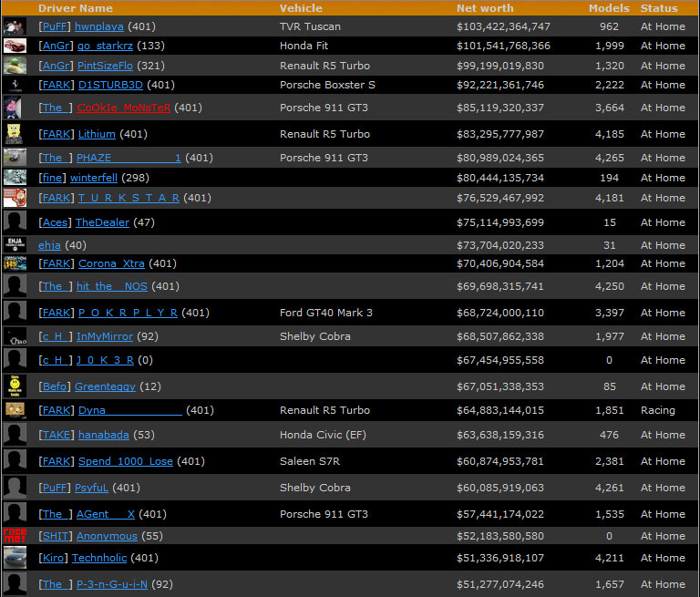Screen dimensions: 700x597
Task: Open CoOkIe_MoNsTeR's driver profile
Action: click(124, 108)
